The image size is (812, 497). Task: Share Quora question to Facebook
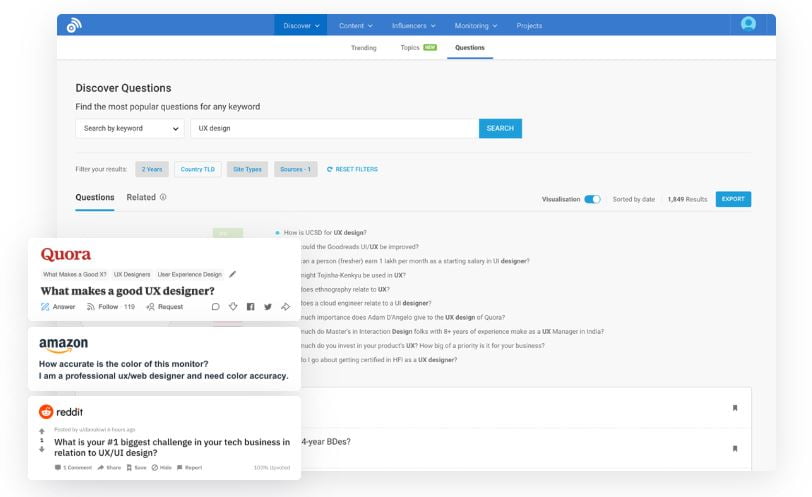[x=251, y=307]
